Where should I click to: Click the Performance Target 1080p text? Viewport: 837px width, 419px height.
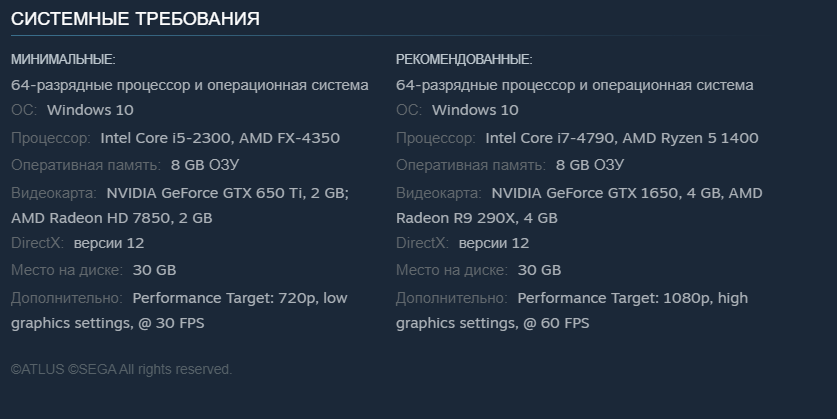[x=614, y=298]
